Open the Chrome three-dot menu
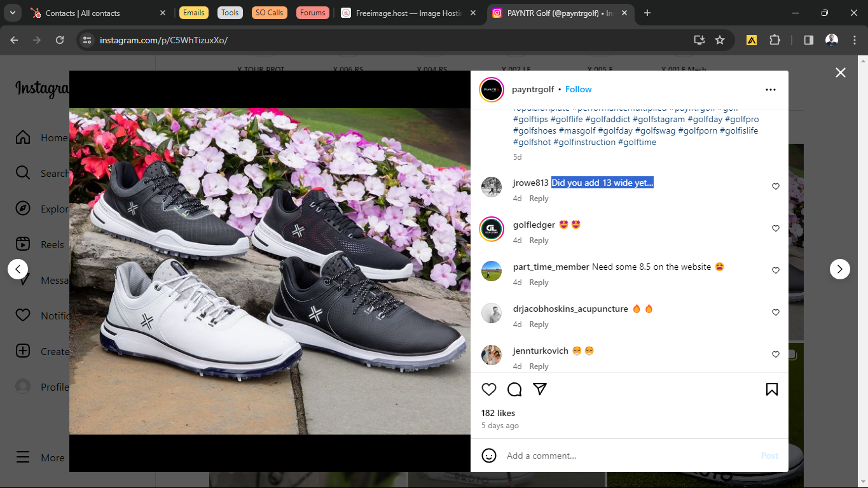Viewport: 868px width, 488px height. [x=854, y=40]
